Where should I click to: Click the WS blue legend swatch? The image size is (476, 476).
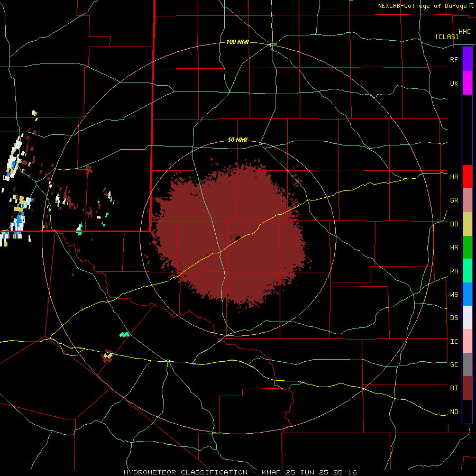pyautogui.click(x=467, y=294)
